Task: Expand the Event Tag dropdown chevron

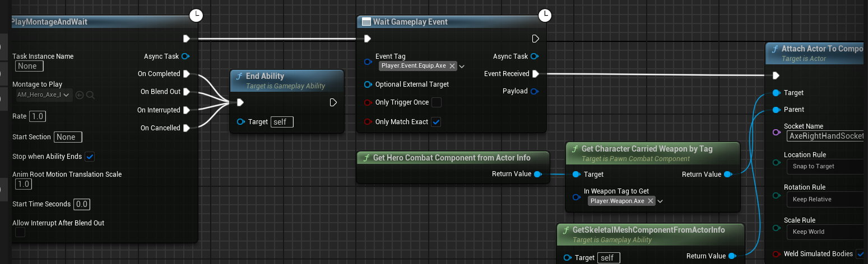Action: click(462, 66)
